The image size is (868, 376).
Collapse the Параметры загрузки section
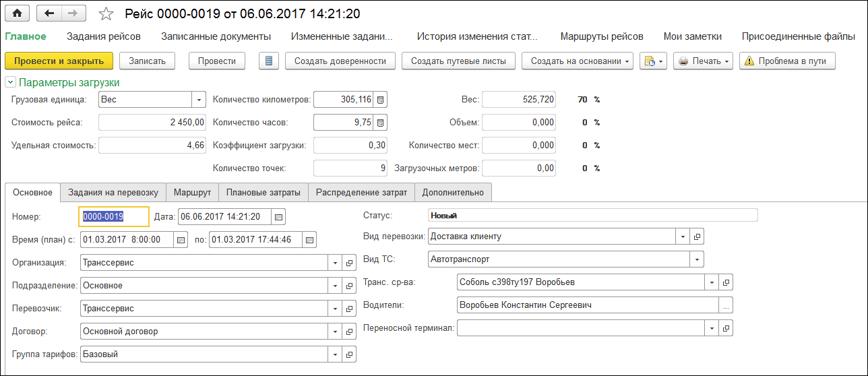click(x=10, y=83)
